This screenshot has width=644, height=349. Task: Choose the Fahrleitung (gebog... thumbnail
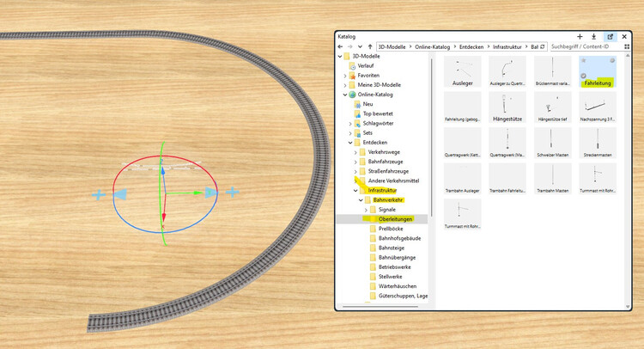pyautogui.click(x=463, y=107)
